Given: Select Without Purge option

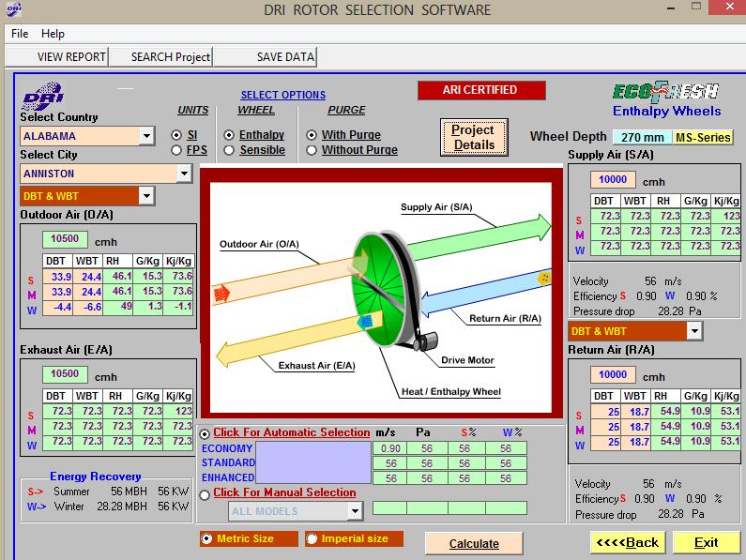Looking at the screenshot, I should (312, 150).
